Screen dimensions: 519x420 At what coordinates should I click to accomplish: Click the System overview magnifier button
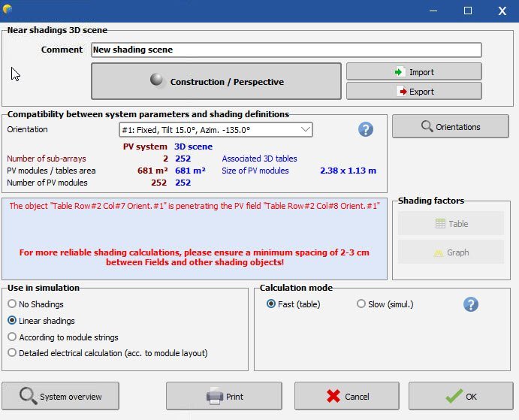[x=61, y=396]
